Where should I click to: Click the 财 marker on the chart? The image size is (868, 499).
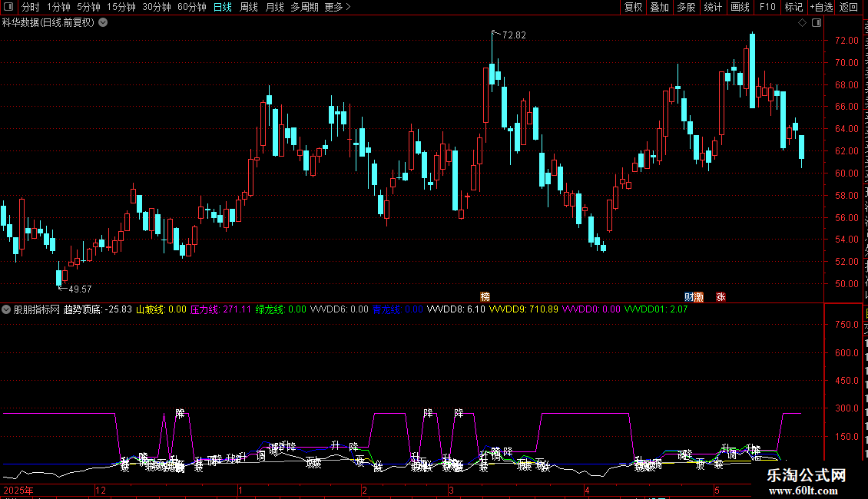tap(689, 297)
